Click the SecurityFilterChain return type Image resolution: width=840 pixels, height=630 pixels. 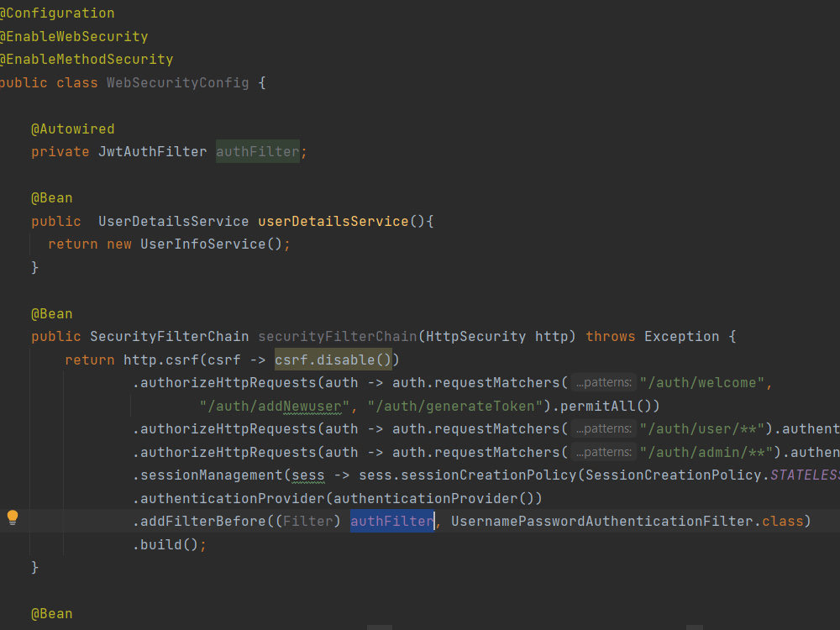click(170, 337)
